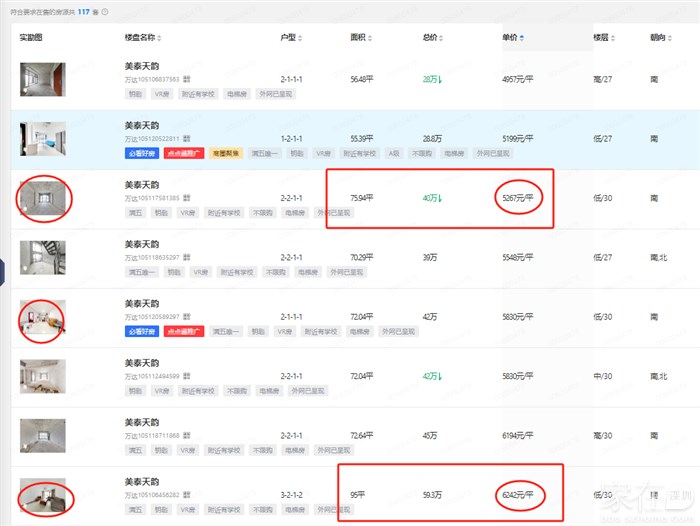Sort by 户型 column header

tap(290, 37)
